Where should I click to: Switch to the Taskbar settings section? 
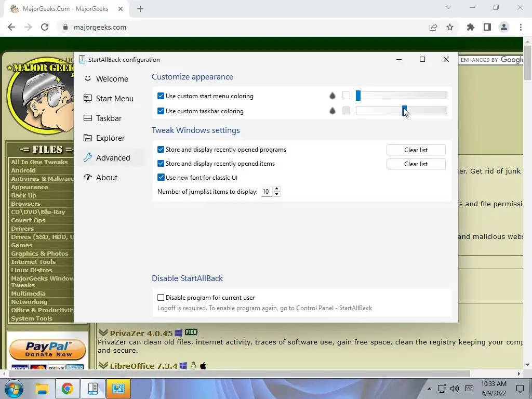(102, 118)
